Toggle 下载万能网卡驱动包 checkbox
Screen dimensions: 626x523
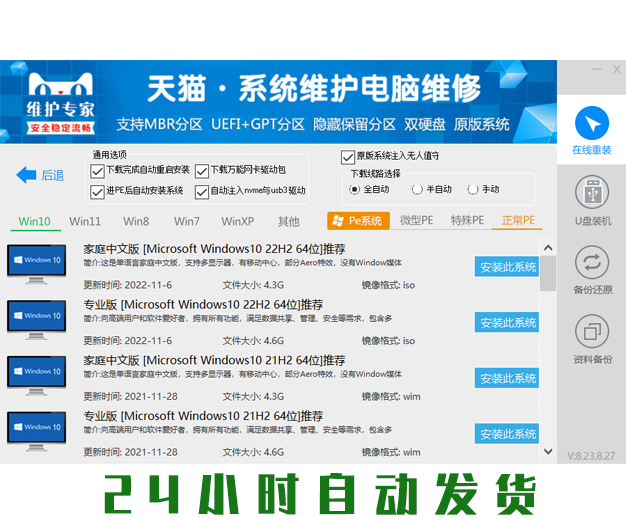click(202, 171)
